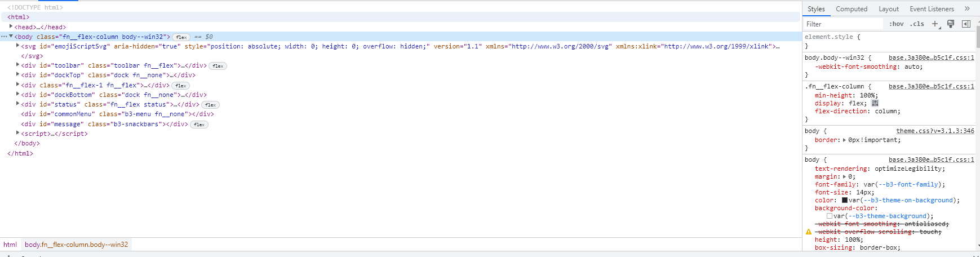Toggle flex badge on toolbar div

coord(218,66)
